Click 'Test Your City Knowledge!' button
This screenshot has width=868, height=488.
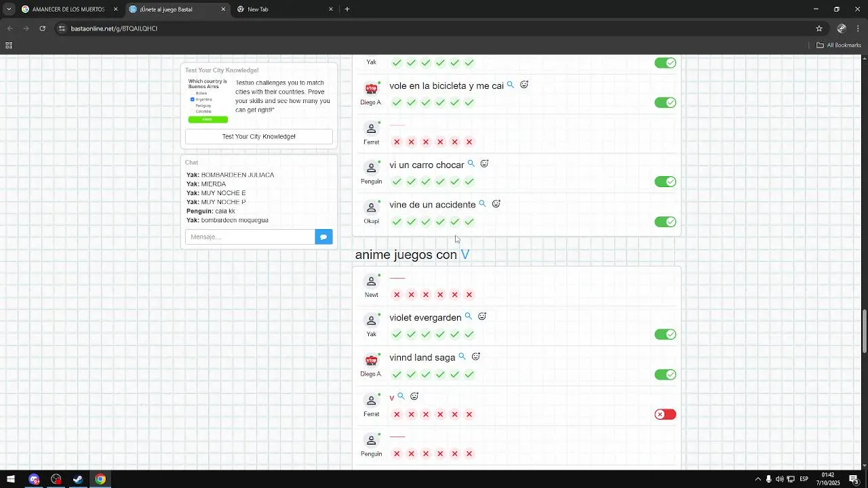point(259,136)
